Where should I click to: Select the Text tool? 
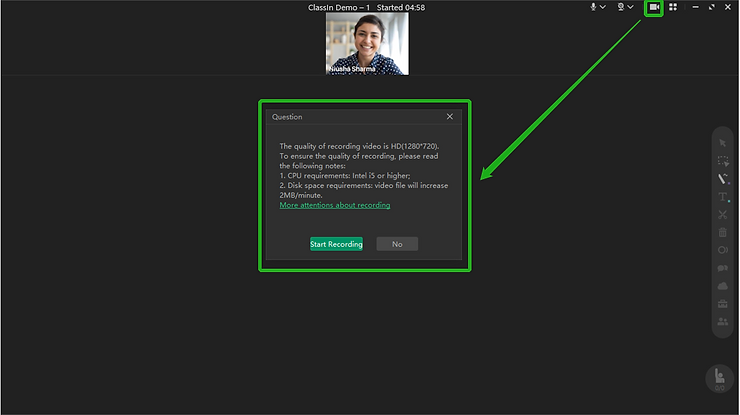click(723, 197)
